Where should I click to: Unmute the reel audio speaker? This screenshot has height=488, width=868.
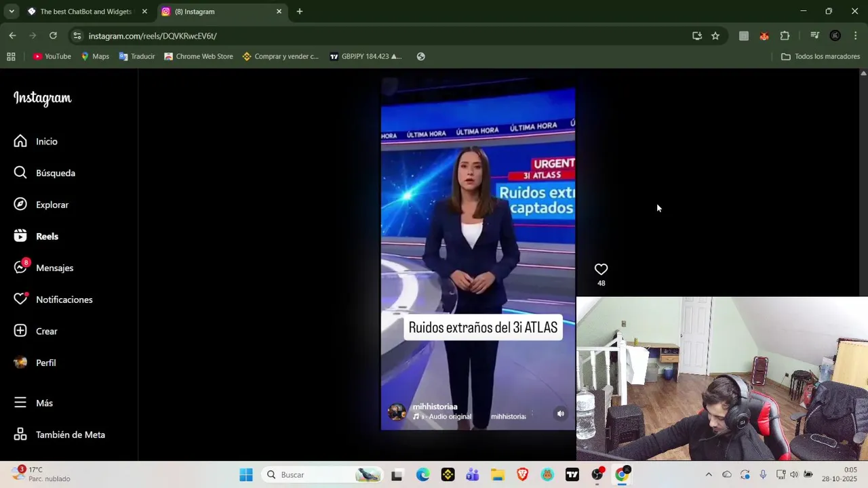coord(561,413)
